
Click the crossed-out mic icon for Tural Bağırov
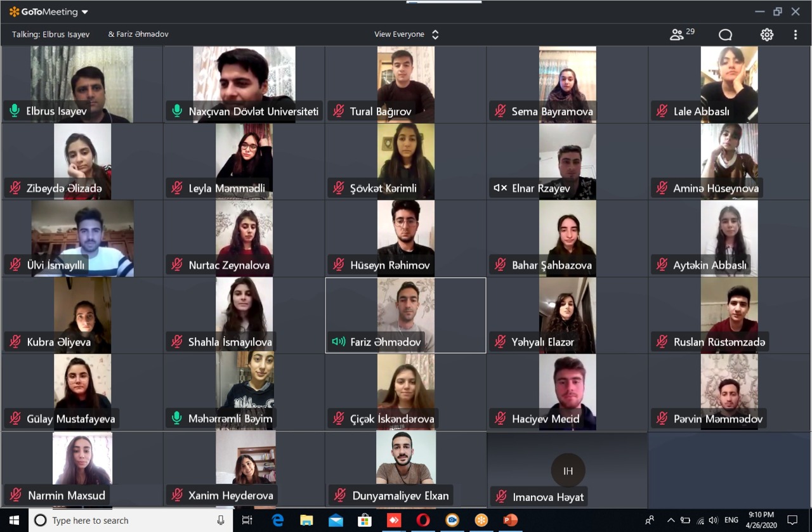[339, 112]
